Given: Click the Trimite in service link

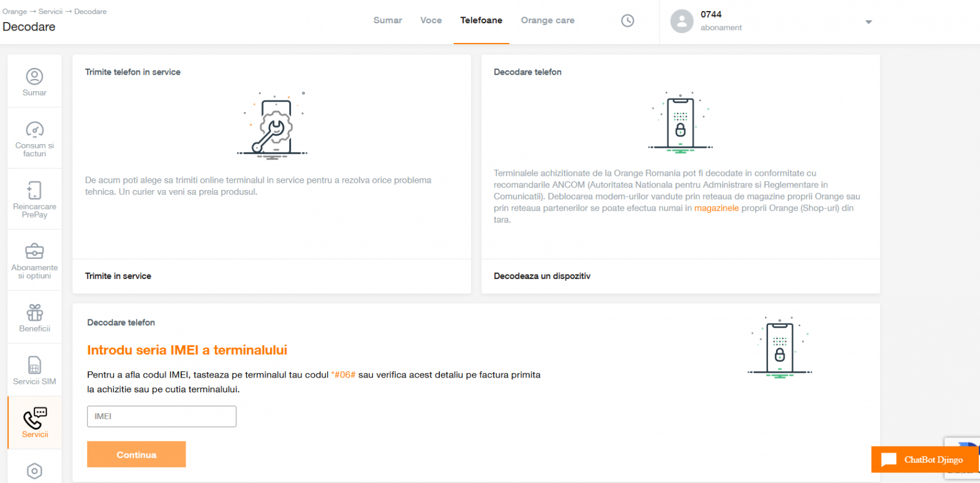Looking at the screenshot, I should [x=118, y=276].
